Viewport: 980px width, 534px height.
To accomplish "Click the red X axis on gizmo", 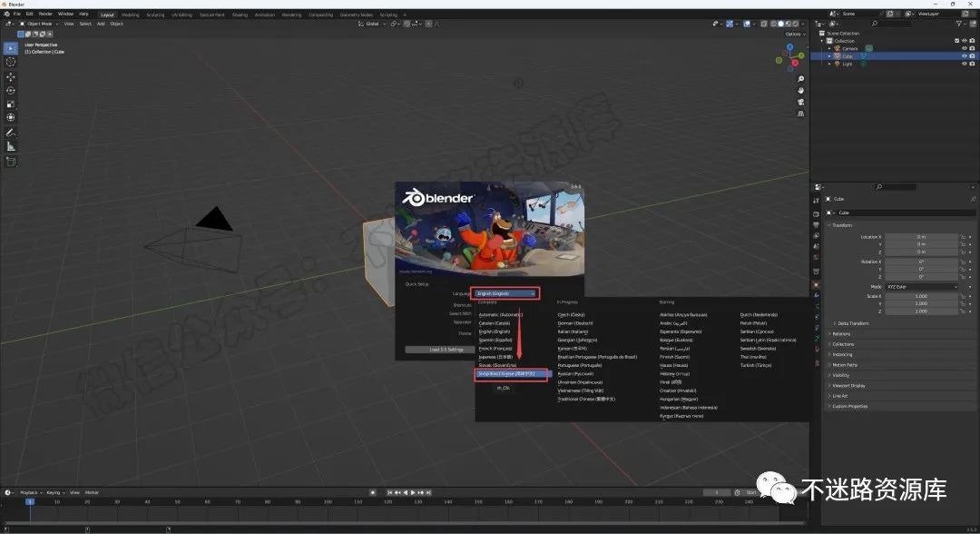I will click(x=794, y=64).
